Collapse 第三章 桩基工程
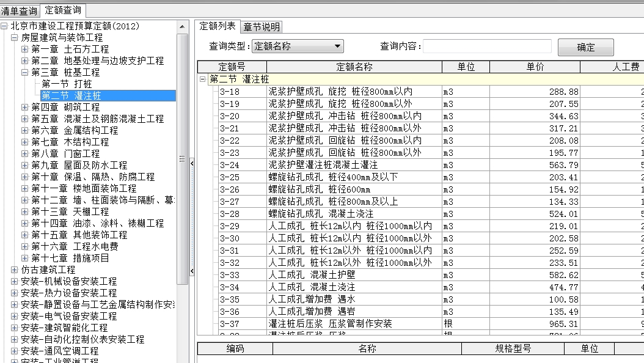Screen dimensions: 644x363 point(24,72)
